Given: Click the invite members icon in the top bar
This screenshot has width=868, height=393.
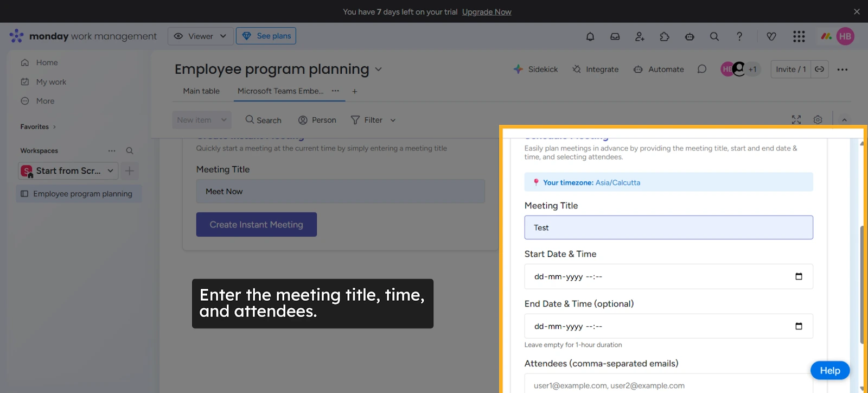Looking at the screenshot, I should [640, 36].
